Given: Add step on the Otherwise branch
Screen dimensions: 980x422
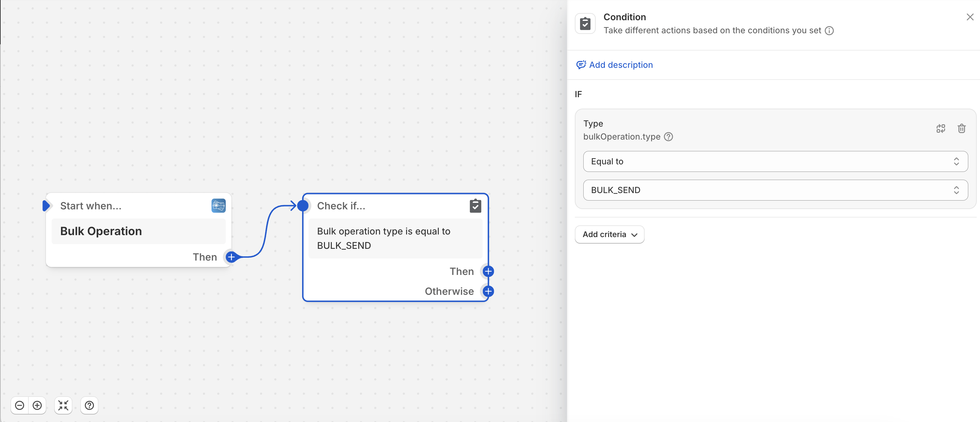Looking at the screenshot, I should [x=488, y=291].
